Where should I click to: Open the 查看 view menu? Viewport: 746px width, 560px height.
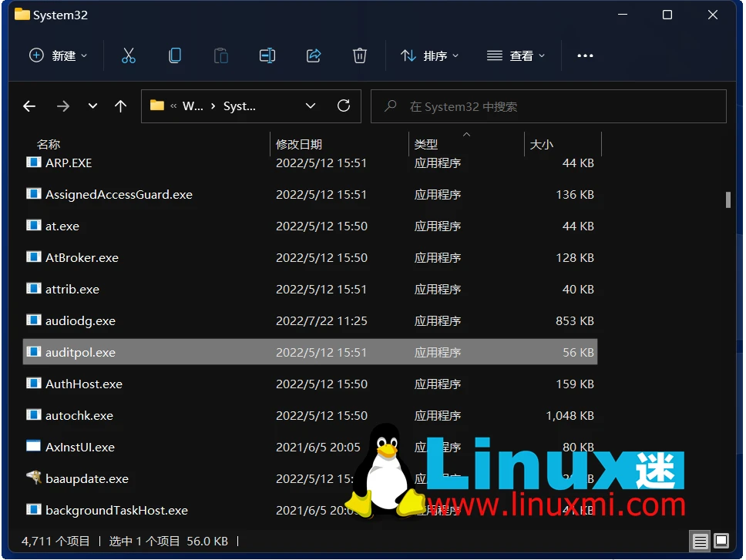[516, 55]
